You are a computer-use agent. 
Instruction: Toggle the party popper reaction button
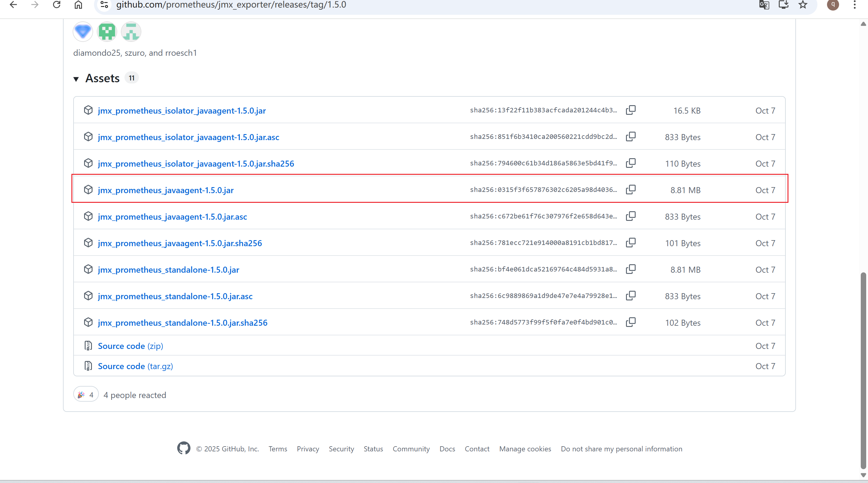tap(86, 395)
